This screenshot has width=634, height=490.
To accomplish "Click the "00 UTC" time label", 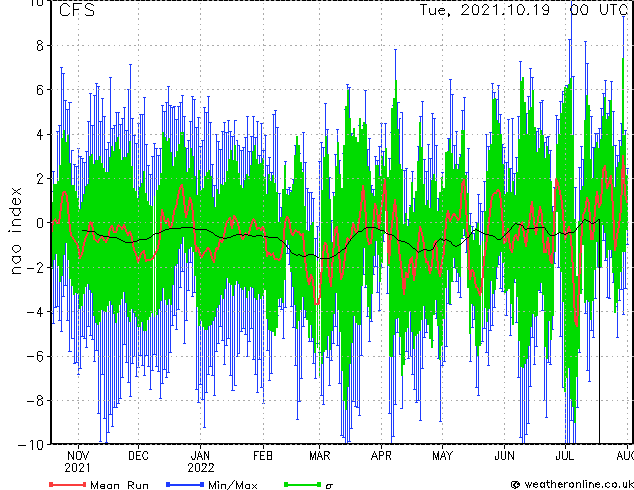I will pyautogui.click(x=598, y=11).
